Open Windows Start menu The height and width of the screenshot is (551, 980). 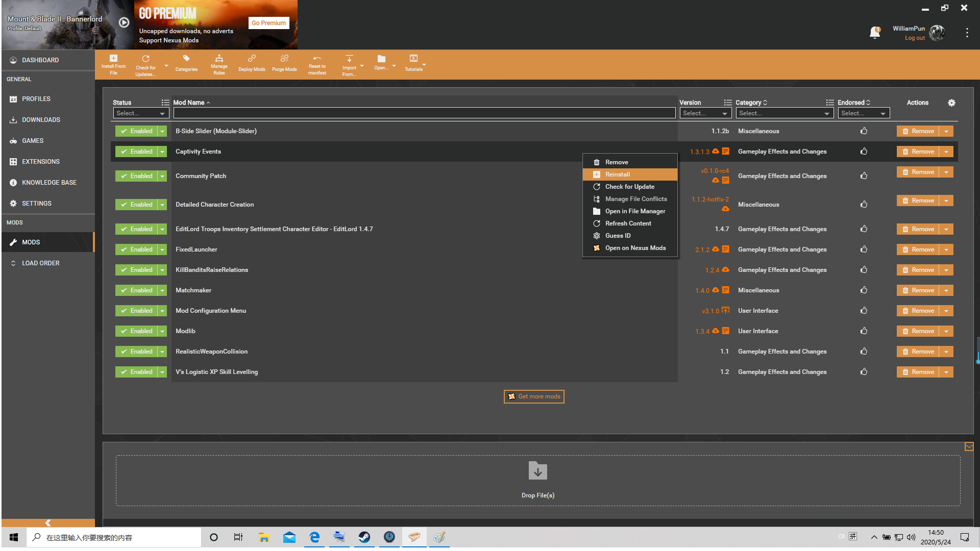tap(14, 537)
